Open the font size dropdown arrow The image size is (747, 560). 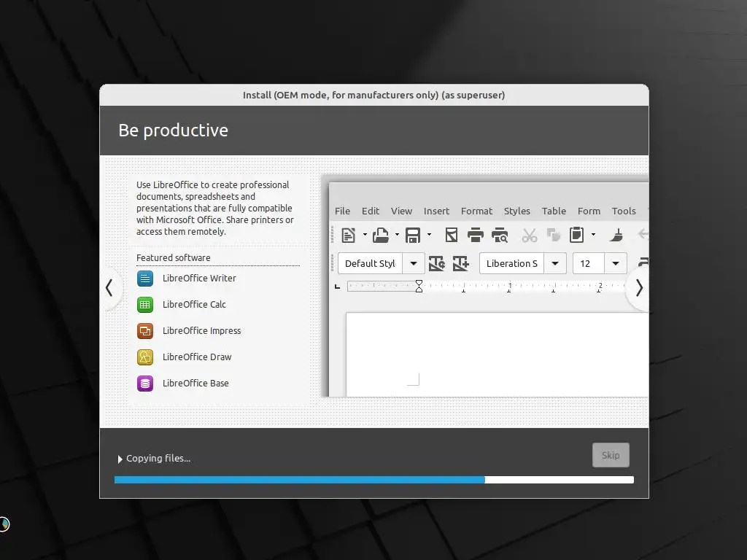(616, 263)
